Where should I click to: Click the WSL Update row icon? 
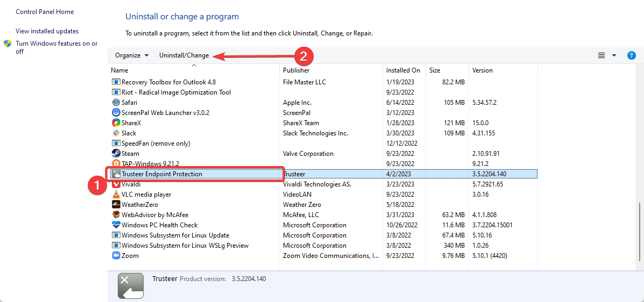click(x=116, y=235)
